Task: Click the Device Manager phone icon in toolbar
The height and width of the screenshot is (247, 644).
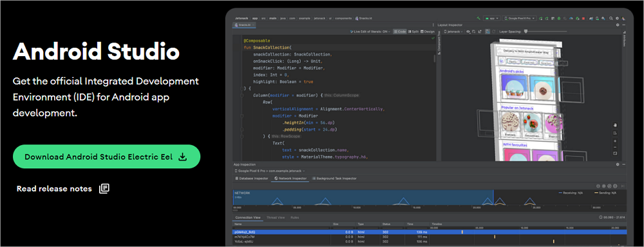Action: point(597,19)
